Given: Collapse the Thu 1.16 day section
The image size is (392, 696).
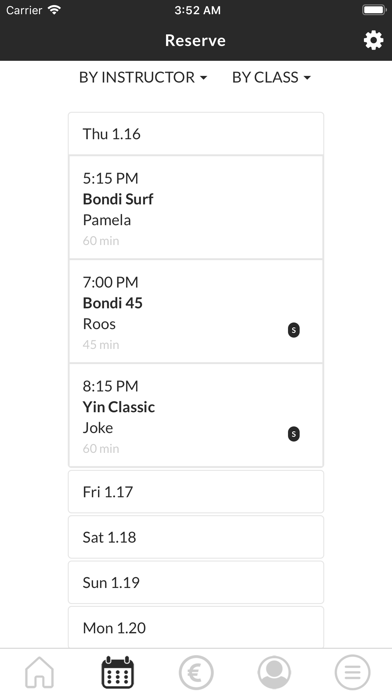Looking at the screenshot, I should pos(196,134).
